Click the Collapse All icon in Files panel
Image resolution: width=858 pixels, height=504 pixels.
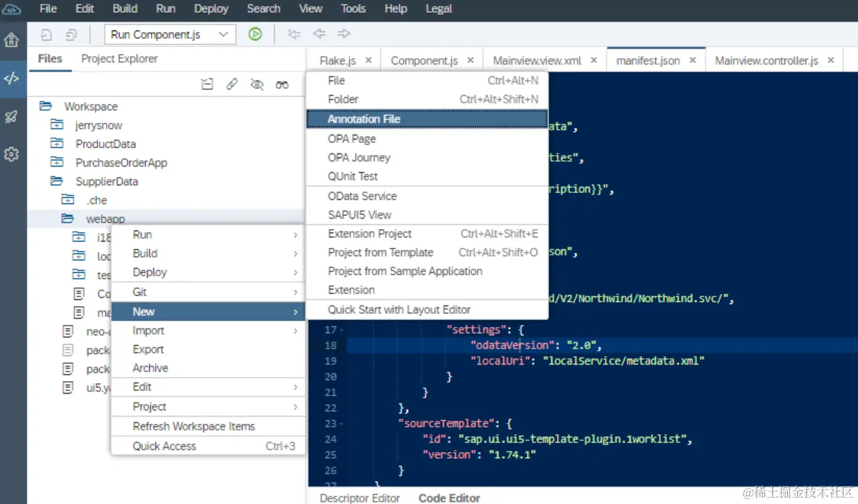point(207,84)
